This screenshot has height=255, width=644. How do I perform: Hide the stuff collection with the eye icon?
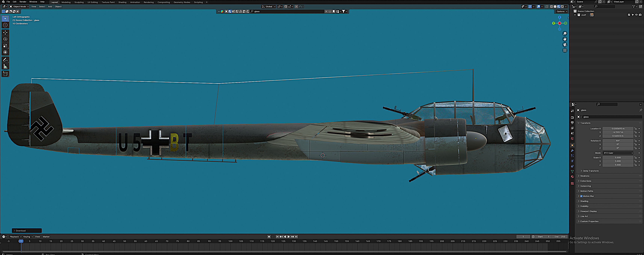637,15
